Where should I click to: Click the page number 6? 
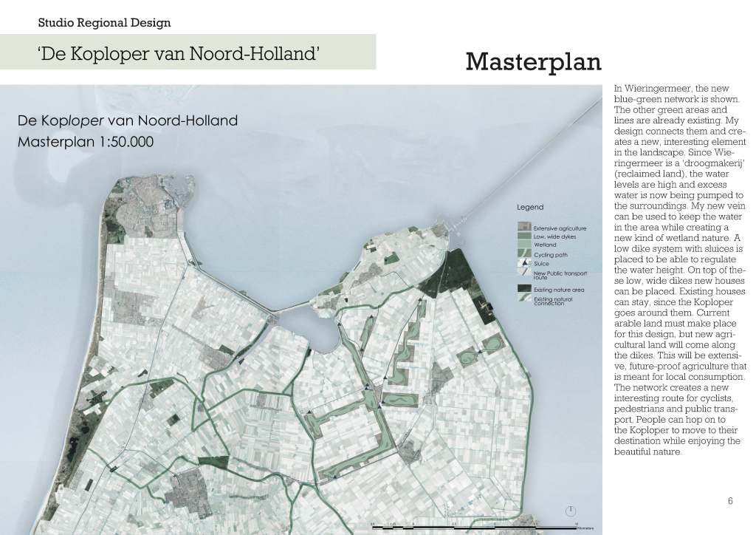[x=730, y=501]
